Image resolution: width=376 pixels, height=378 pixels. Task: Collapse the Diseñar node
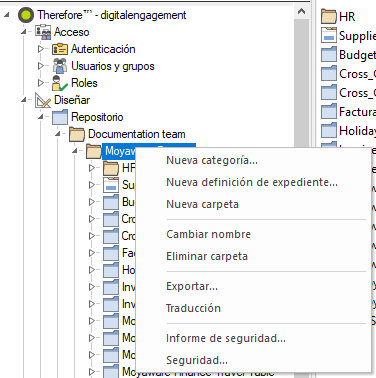point(24,100)
